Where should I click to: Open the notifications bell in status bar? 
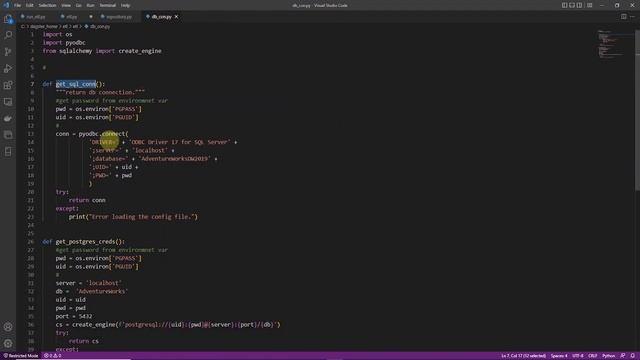pyautogui.click(x=633, y=356)
